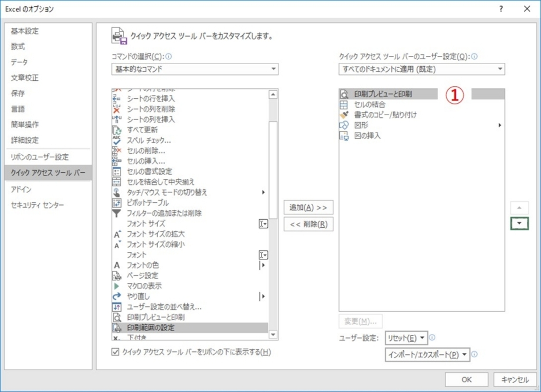Open the インポート/エクスポート dropdown button

click(427, 355)
